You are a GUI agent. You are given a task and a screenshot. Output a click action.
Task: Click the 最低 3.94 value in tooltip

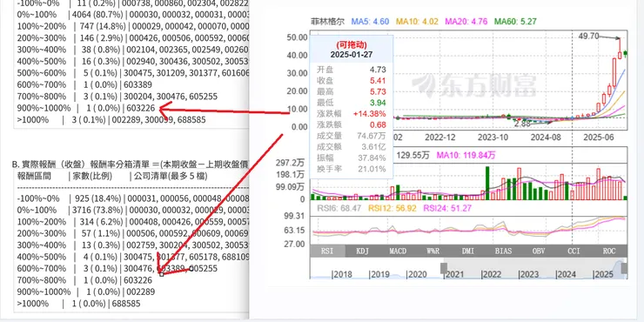378,103
